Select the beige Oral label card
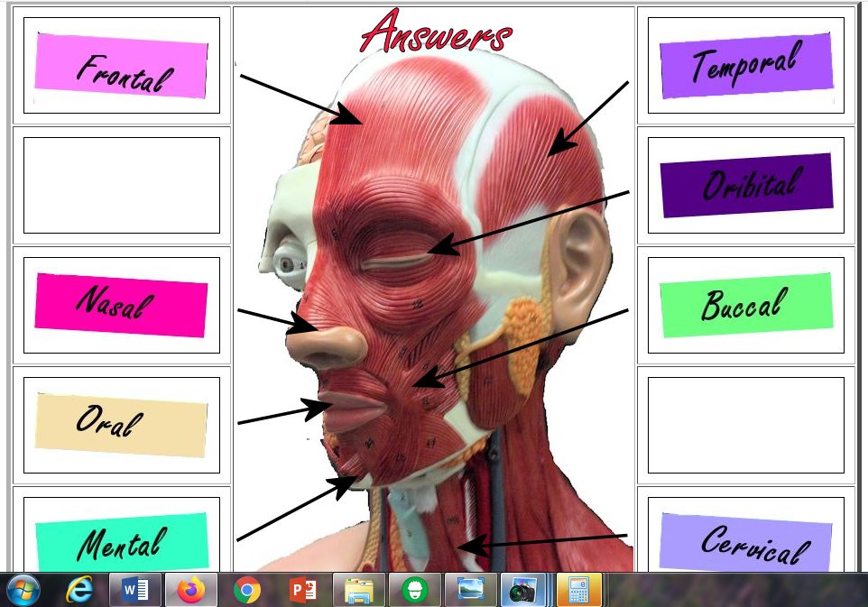This screenshot has height=607, width=868. coord(121,425)
